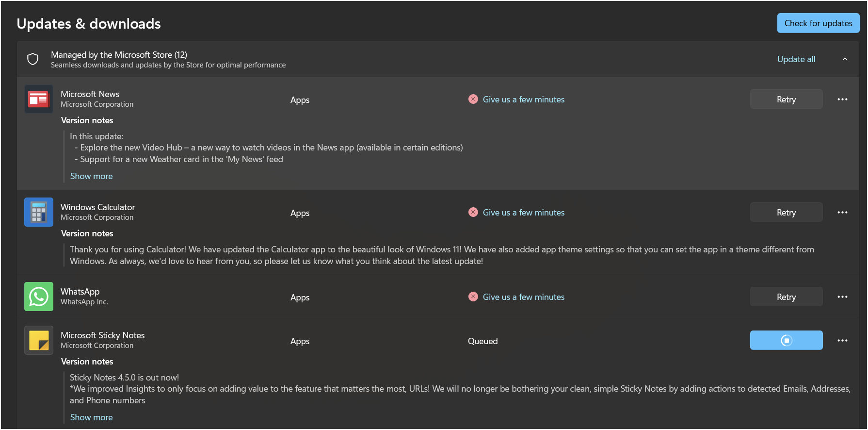Click the 'Updates & downloads' heading
The width and height of the screenshot is (868, 430).
89,24
